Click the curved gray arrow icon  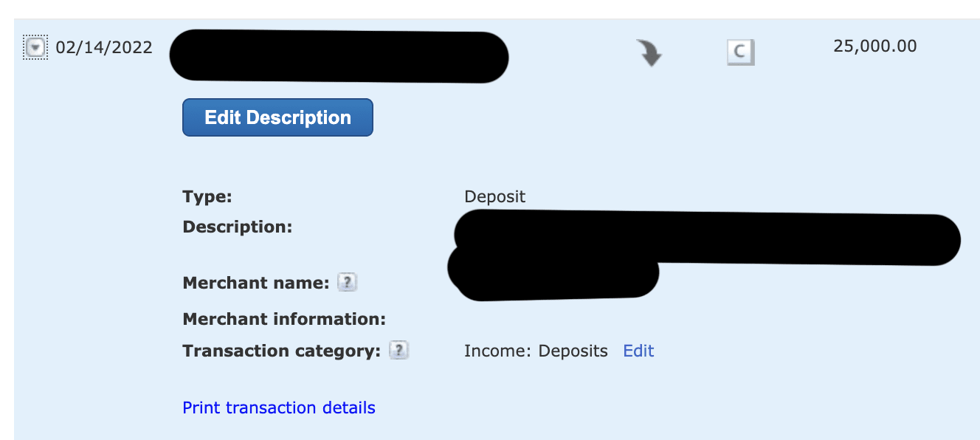coord(649,53)
